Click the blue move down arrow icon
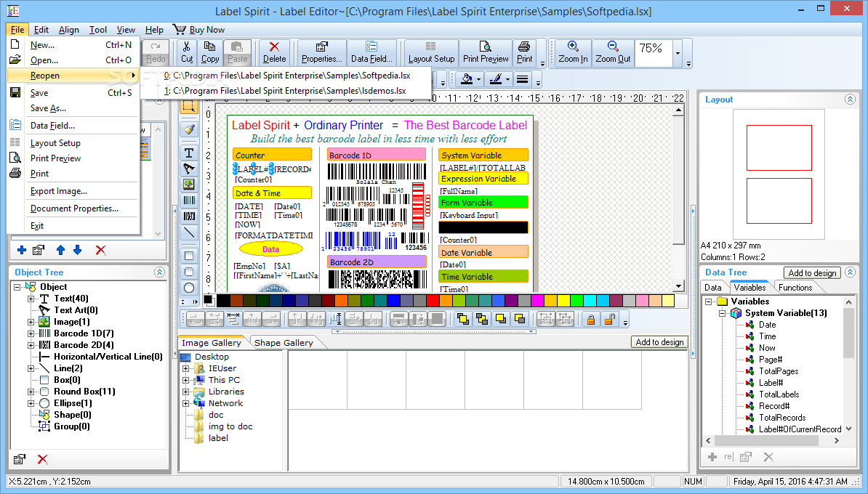The width and height of the screenshot is (868, 494). 78,250
